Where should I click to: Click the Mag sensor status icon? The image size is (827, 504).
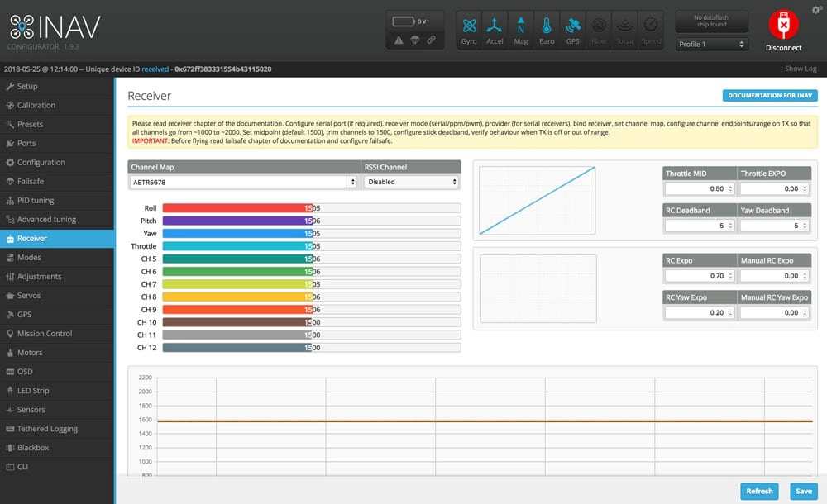pyautogui.click(x=520, y=31)
